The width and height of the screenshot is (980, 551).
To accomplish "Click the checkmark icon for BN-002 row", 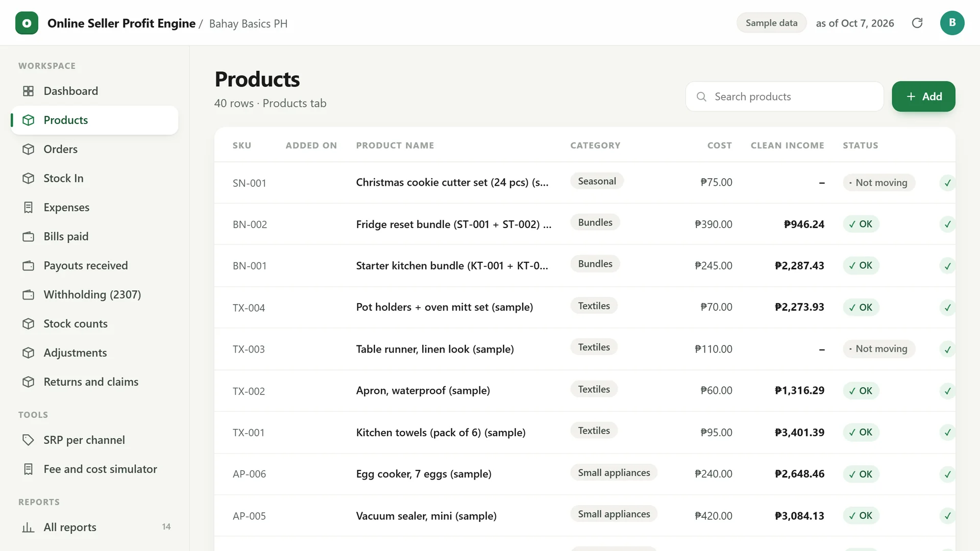I will coord(947,224).
